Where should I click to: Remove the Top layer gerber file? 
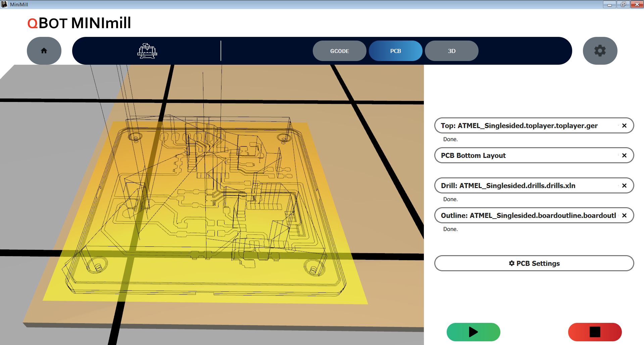point(624,125)
